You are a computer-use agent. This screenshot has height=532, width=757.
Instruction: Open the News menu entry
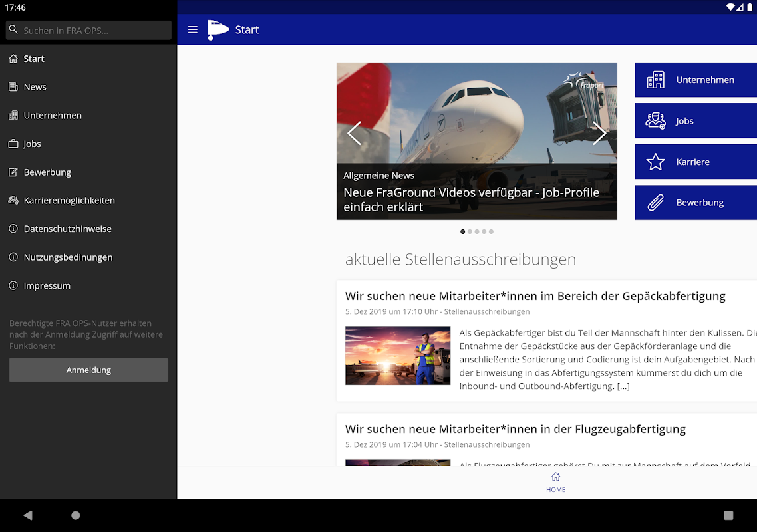tap(88, 87)
